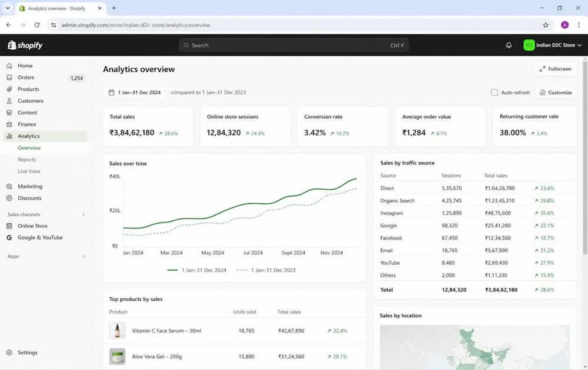Click the Settings gear icon

(x=9, y=352)
